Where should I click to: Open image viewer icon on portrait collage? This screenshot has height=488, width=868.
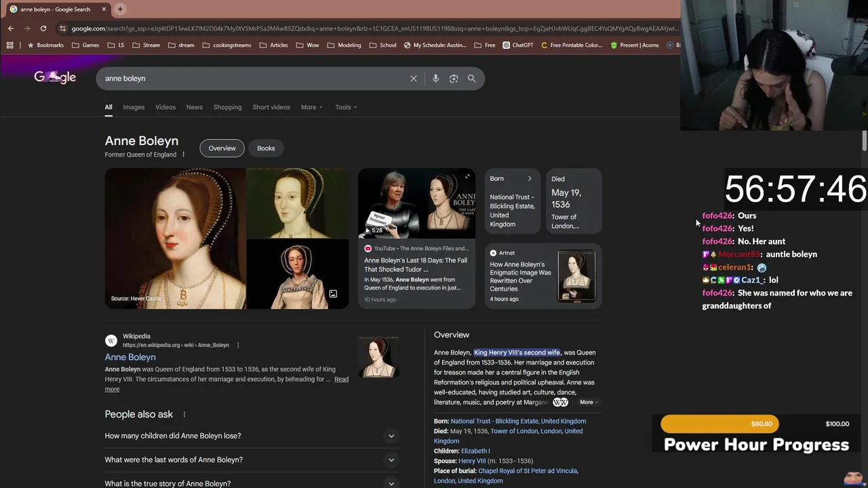click(333, 293)
